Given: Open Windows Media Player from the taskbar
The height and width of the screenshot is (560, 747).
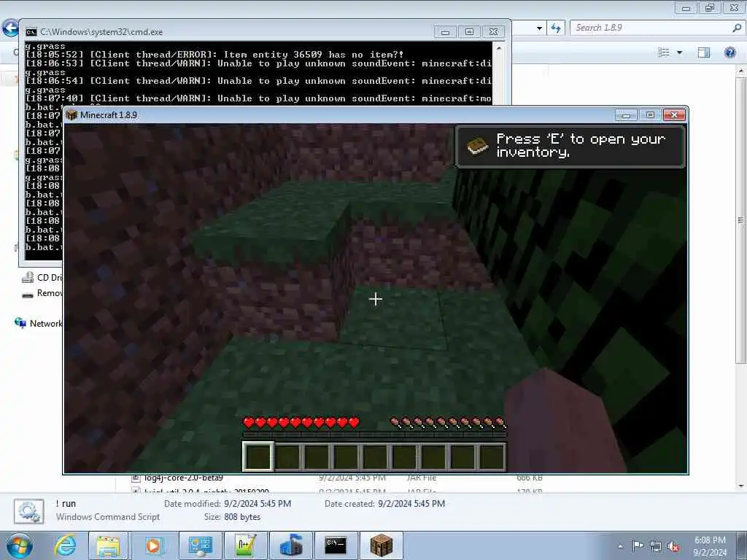Looking at the screenshot, I should click(x=153, y=545).
